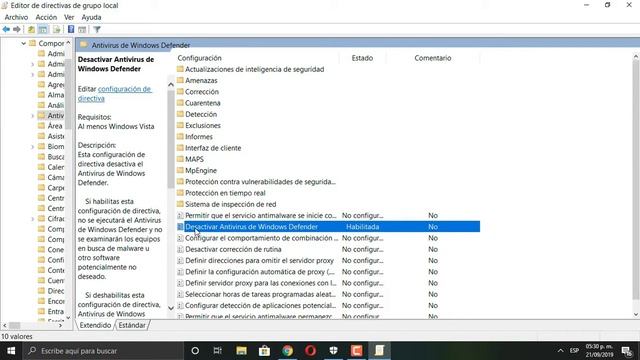Viewport: 640px width, 360px height.
Task: Sort by the Comentario column header
Action: pos(433,58)
